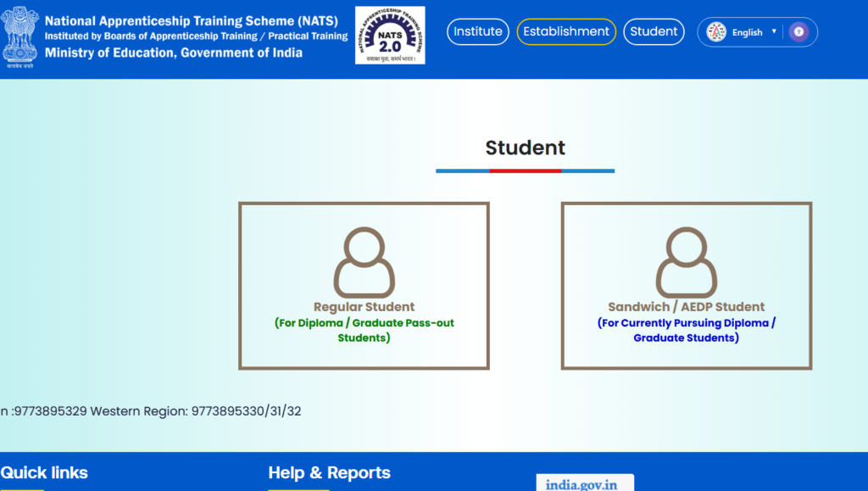This screenshot has height=491, width=868.
Task: Click the For Currently Pursuing Diploma text
Action: pyautogui.click(x=687, y=331)
